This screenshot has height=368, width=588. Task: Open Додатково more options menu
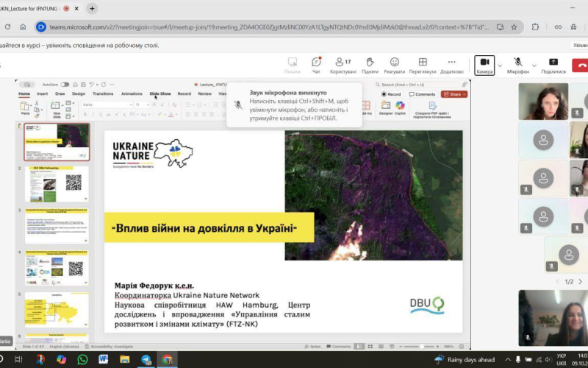coord(451,64)
